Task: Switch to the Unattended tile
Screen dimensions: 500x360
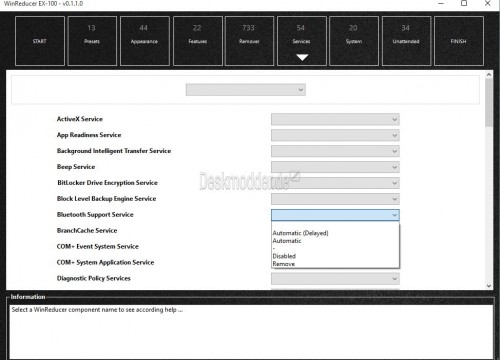Action: pyautogui.click(x=406, y=41)
